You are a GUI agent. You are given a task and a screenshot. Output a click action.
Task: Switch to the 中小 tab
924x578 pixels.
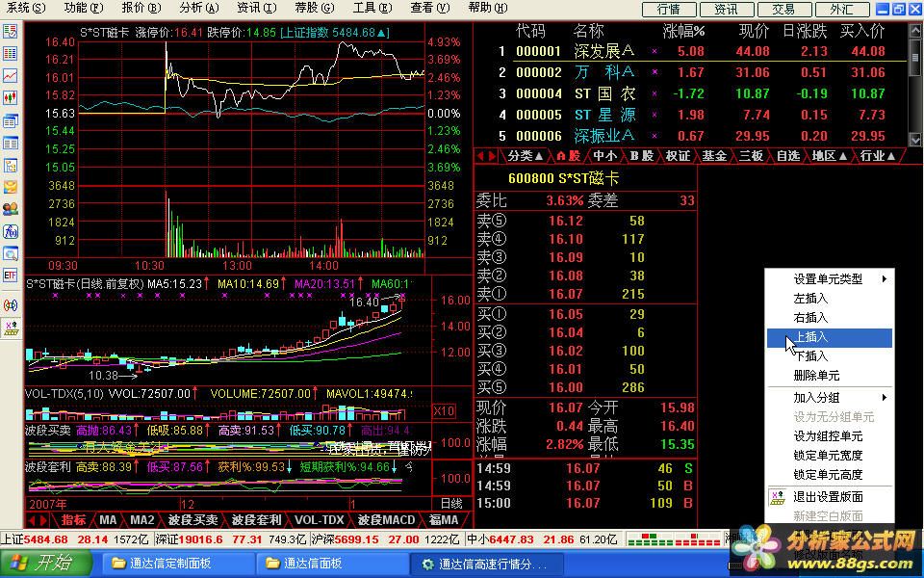coord(604,156)
